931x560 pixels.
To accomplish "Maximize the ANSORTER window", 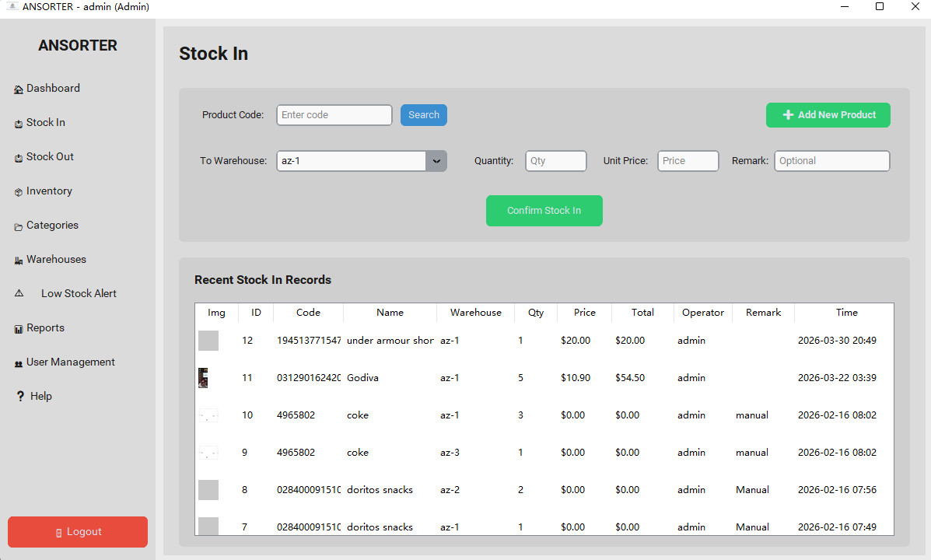I will point(880,6).
